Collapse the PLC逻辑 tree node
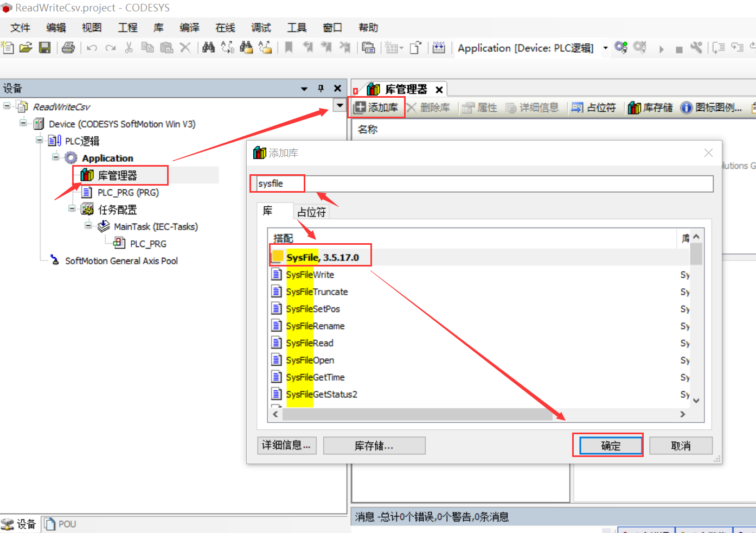The image size is (756, 533). pos(39,141)
